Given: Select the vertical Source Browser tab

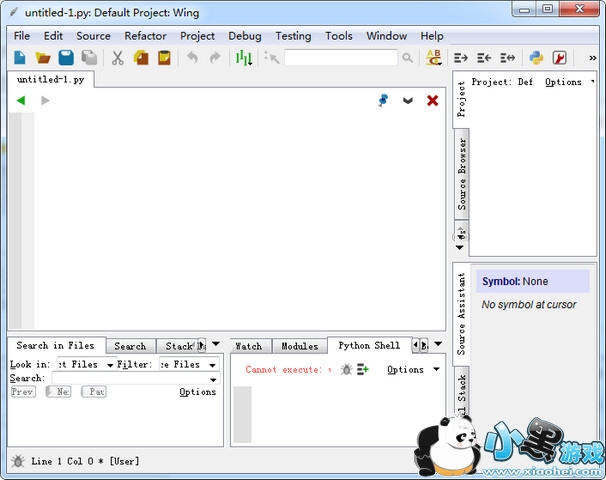Looking at the screenshot, I should (x=462, y=174).
